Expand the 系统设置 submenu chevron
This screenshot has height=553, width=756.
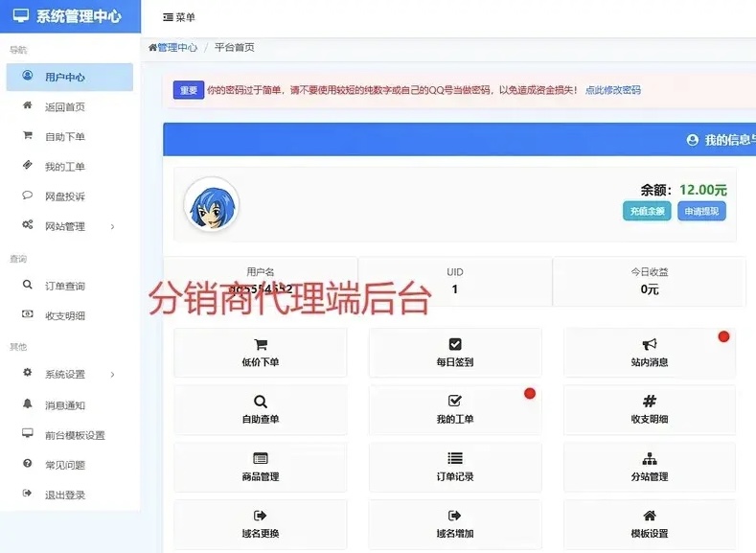tap(112, 375)
